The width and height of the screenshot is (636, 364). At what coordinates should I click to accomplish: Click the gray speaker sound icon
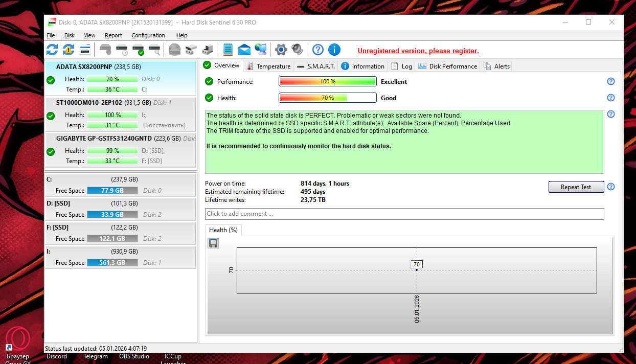(297, 50)
